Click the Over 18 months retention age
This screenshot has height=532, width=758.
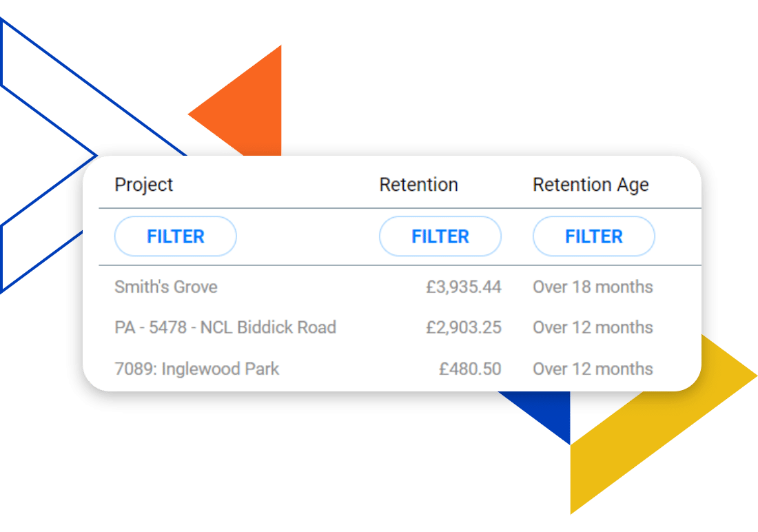point(593,287)
